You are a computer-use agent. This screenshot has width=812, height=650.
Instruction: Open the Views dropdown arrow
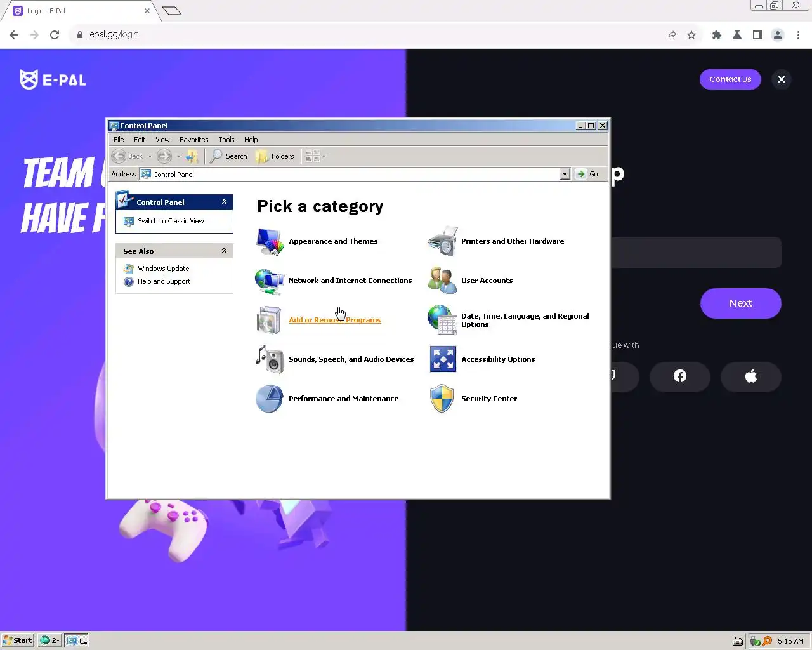(x=324, y=156)
